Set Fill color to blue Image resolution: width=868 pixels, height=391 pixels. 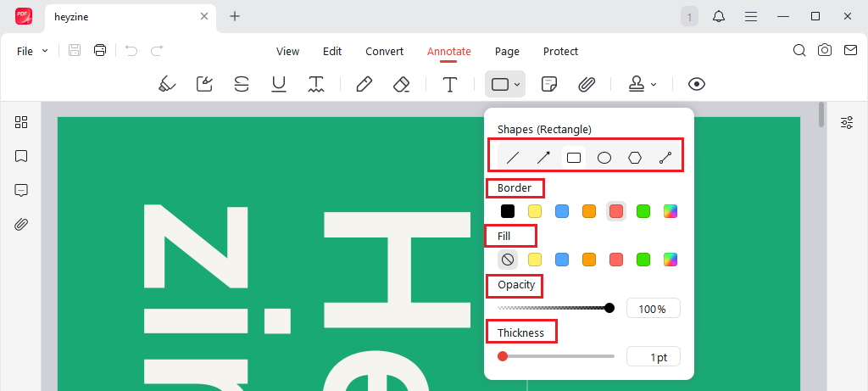(x=562, y=260)
